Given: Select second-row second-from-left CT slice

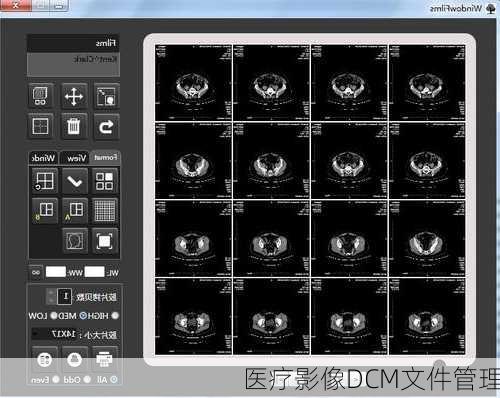Looking at the screenshot, I should tap(272, 161).
